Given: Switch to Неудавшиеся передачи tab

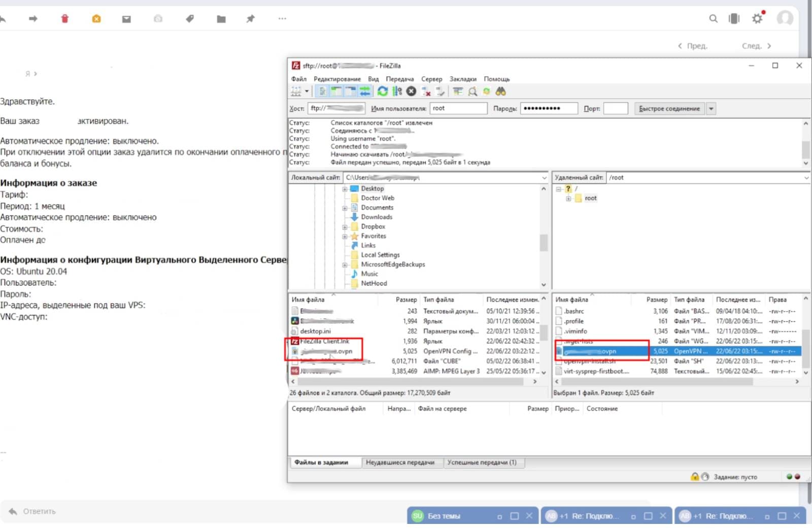Looking at the screenshot, I should [x=400, y=462].
